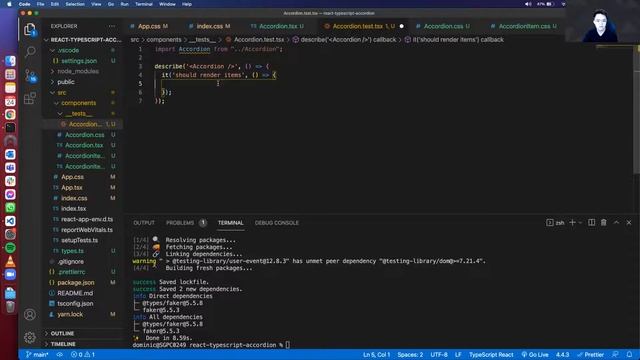
Task: Switch to the Accordion.tsx editor tab
Action: [x=278, y=26]
